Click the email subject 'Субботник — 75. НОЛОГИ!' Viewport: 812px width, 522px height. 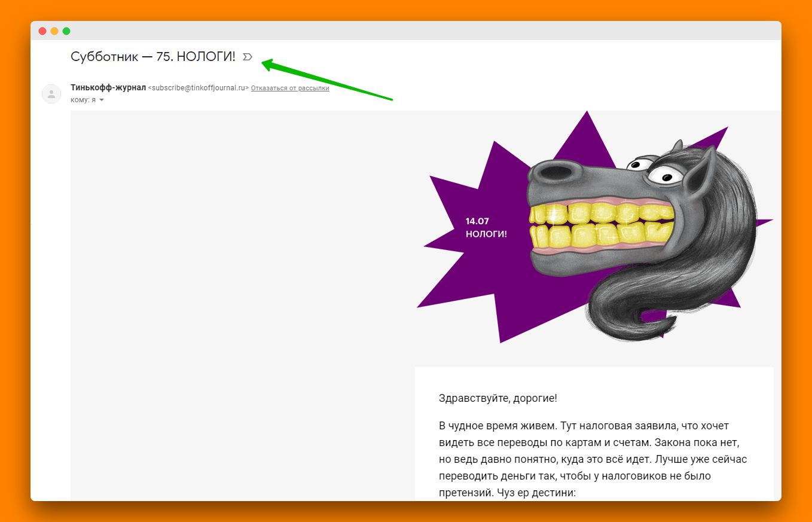153,57
